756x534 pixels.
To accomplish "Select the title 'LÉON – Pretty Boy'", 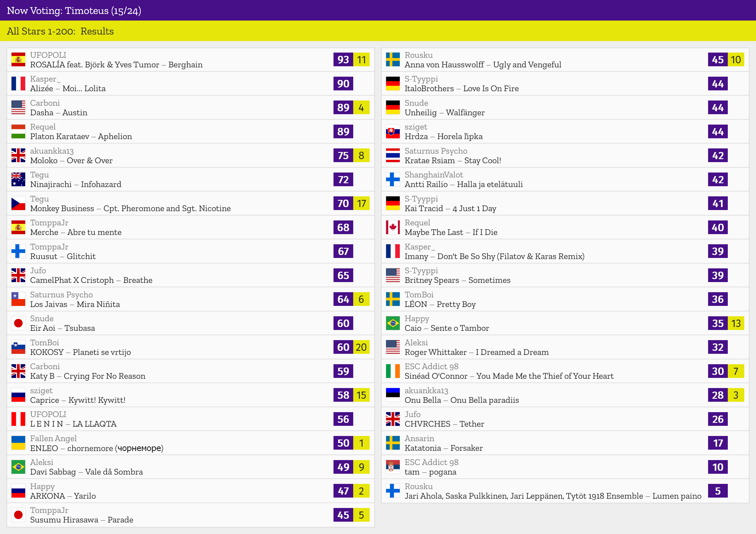I will pyautogui.click(x=440, y=304).
